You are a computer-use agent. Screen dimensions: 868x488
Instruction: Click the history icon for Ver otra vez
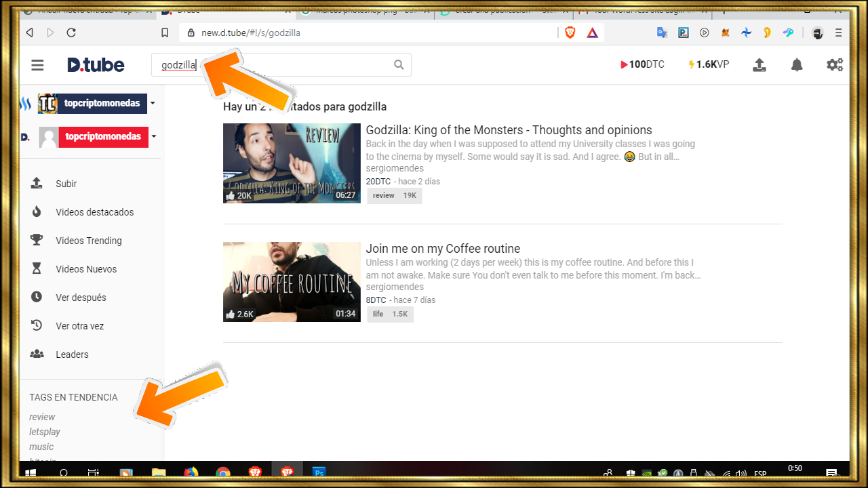click(x=37, y=326)
